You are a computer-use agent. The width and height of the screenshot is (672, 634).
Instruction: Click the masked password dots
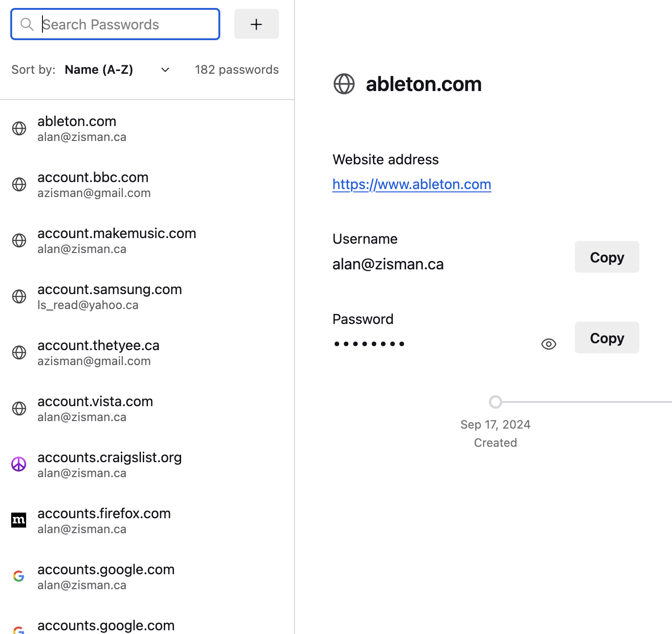click(x=369, y=344)
